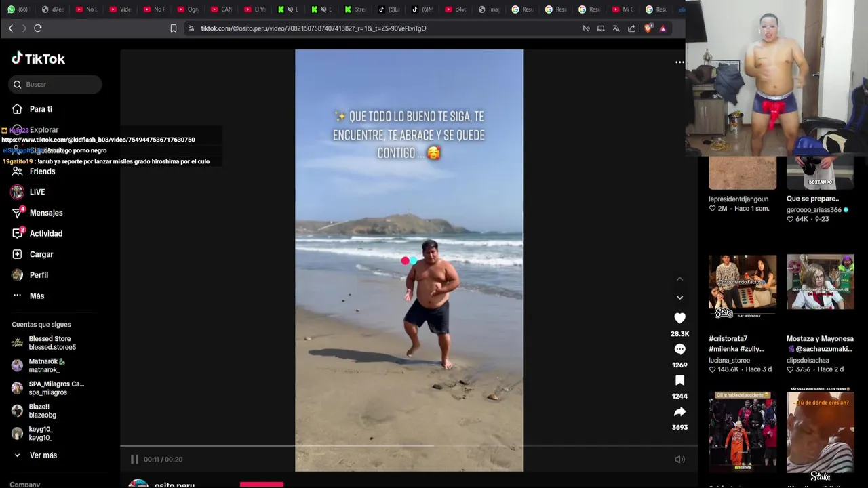
Task: Click the video player on the beach
Action: coord(409,260)
